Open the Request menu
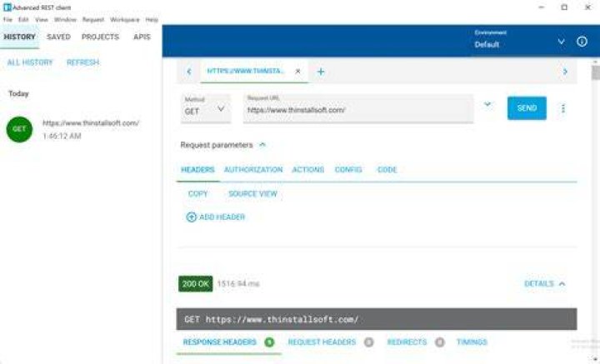Viewport: 600px width, 364px height. [93, 19]
